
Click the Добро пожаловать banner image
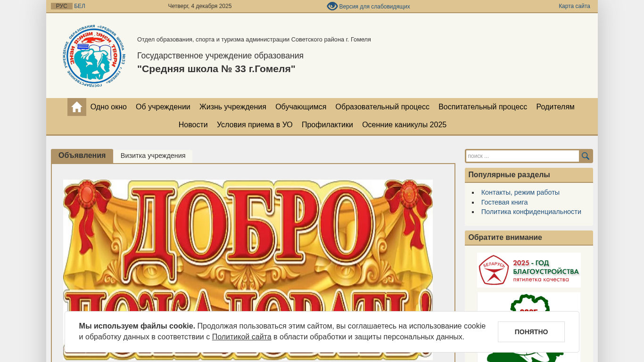click(x=248, y=270)
